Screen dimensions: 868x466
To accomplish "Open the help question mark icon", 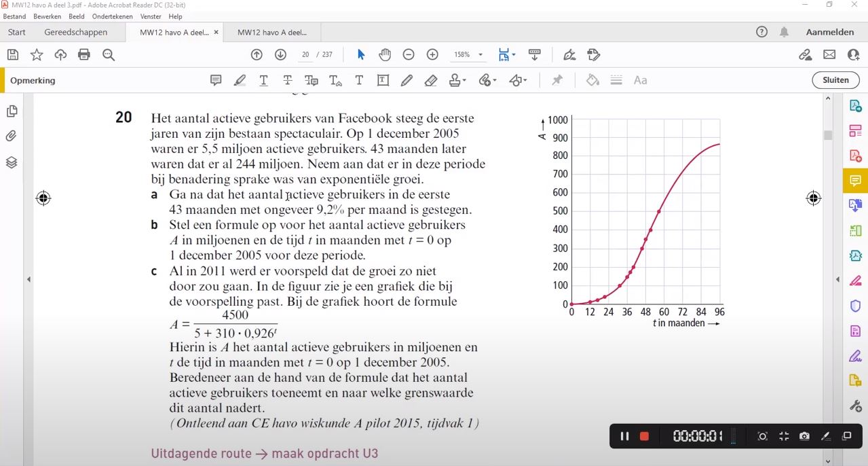I will coord(761,32).
